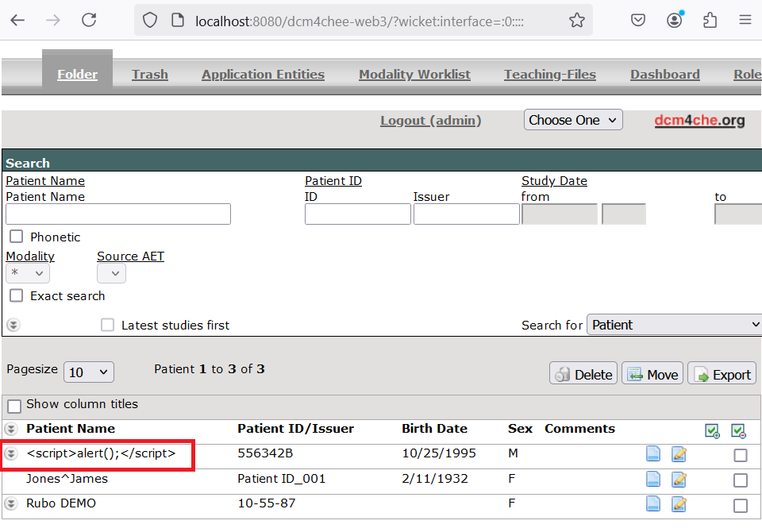Open Modality Worklist tab
Viewport: 762px width, 532px height.
(414, 75)
